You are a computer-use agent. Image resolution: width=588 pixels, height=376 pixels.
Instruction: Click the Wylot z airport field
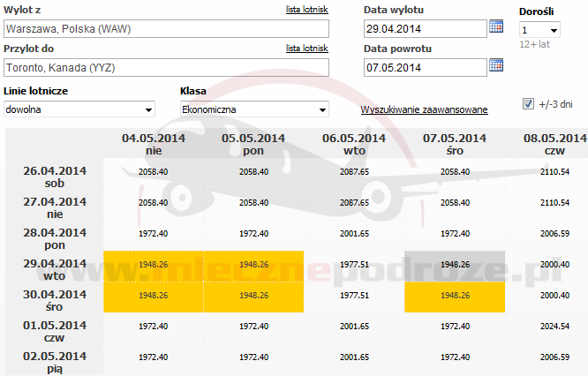165,29
